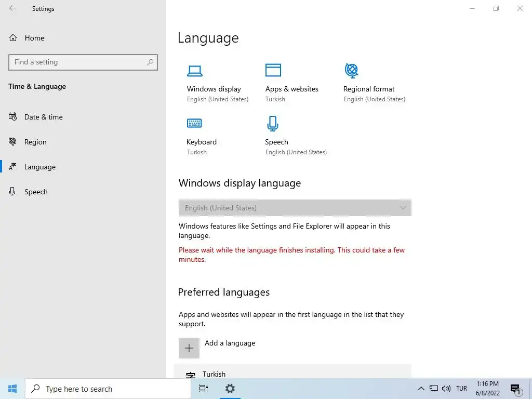The height and width of the screenshot is (399, 532).
Task: Open the Windows Start menu
Action: pyautogui.click(x=12, y=389)
